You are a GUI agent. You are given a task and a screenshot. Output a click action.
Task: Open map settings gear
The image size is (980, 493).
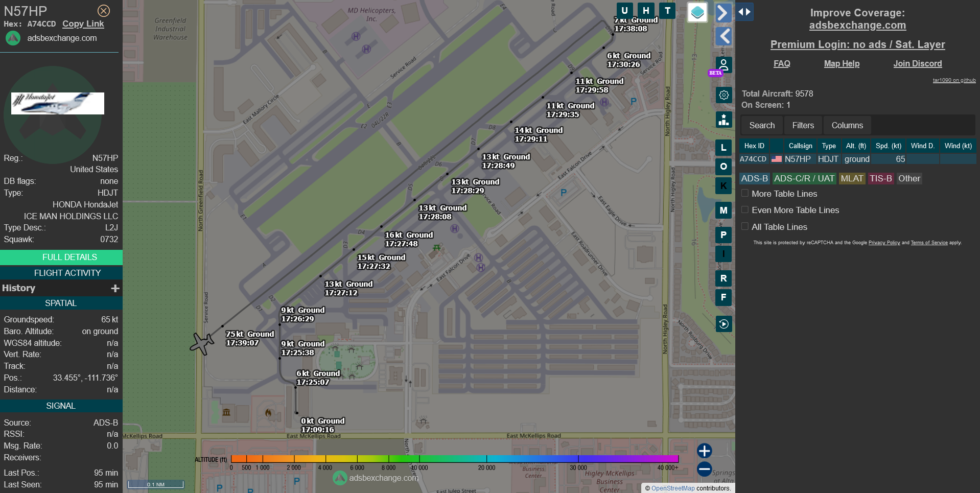point(724,95)
